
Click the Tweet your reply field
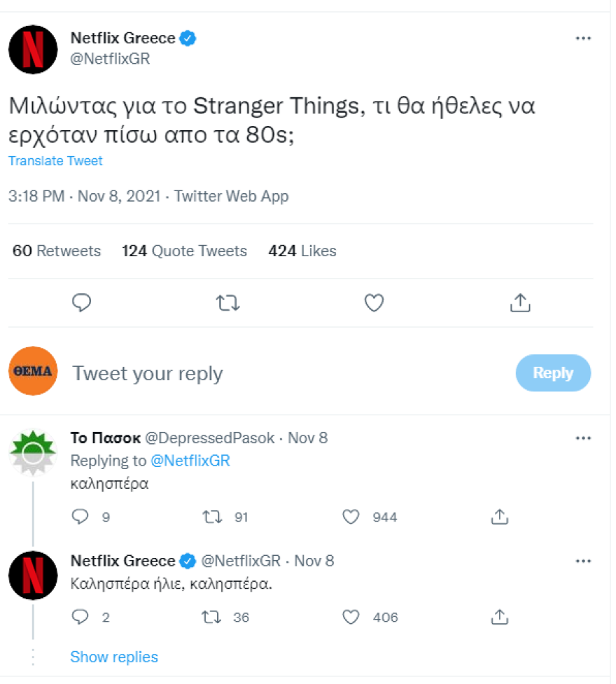click(x=147, y=372)
